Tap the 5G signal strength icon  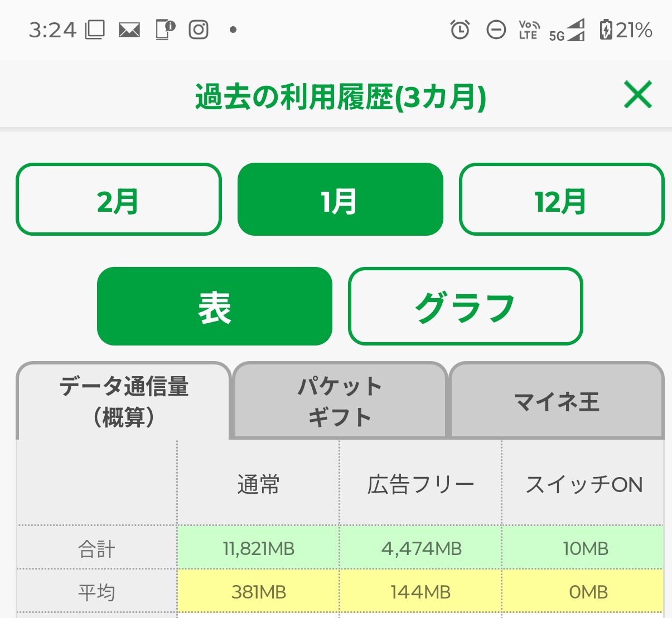[x=567, y=31]
